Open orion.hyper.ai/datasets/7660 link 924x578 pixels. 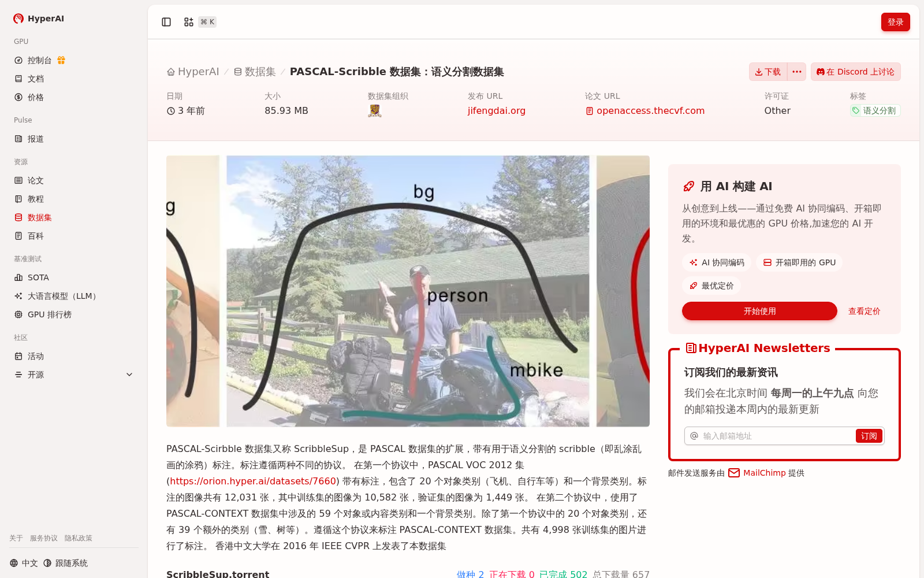[x=253, y=481]
